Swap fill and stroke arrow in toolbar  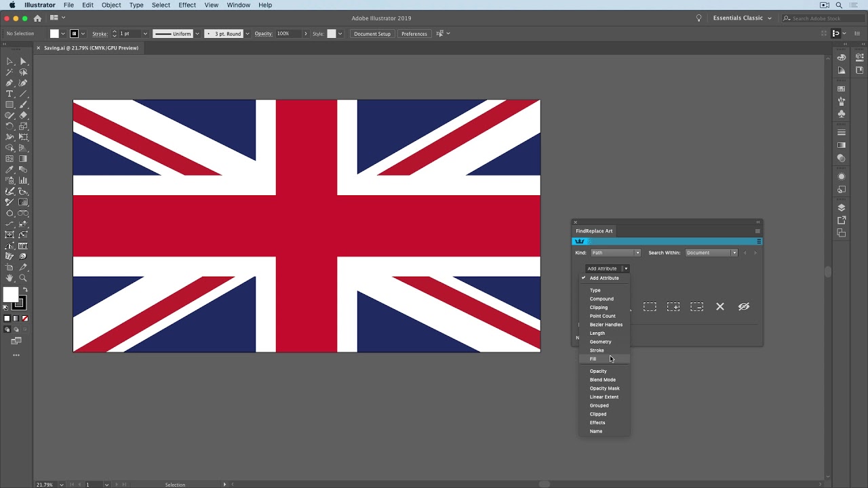(x=24, y=291)
